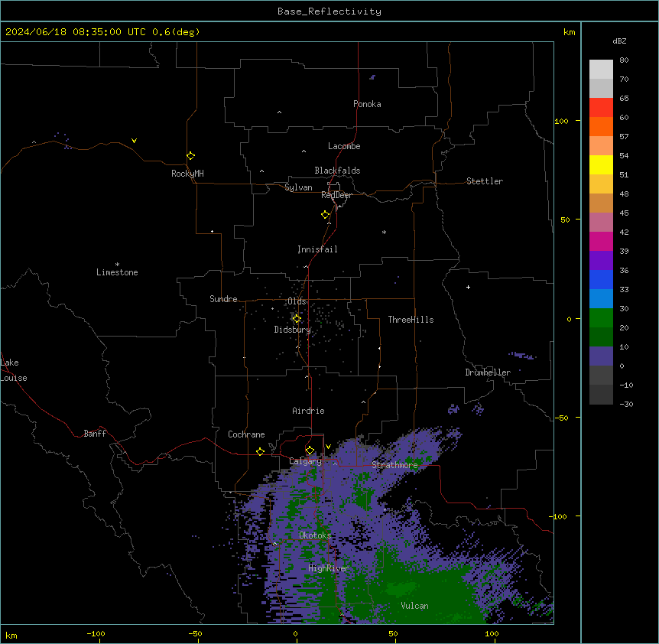Click the Limestone label
Image resolution: width=659 pixels, height=644 pixels.
click(x=117, y=272)
